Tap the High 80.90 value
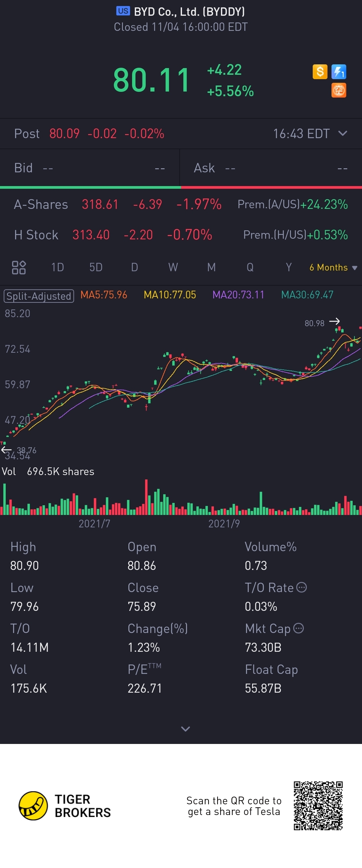 click(x=24, y=565)
